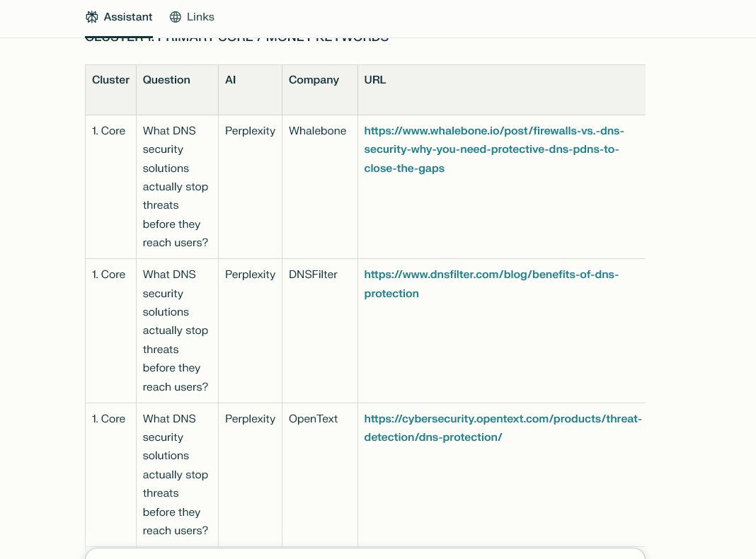Open the Links tab
Viewport: 756px width, 559px height.
pyautogui.click(x=200, y=17)
